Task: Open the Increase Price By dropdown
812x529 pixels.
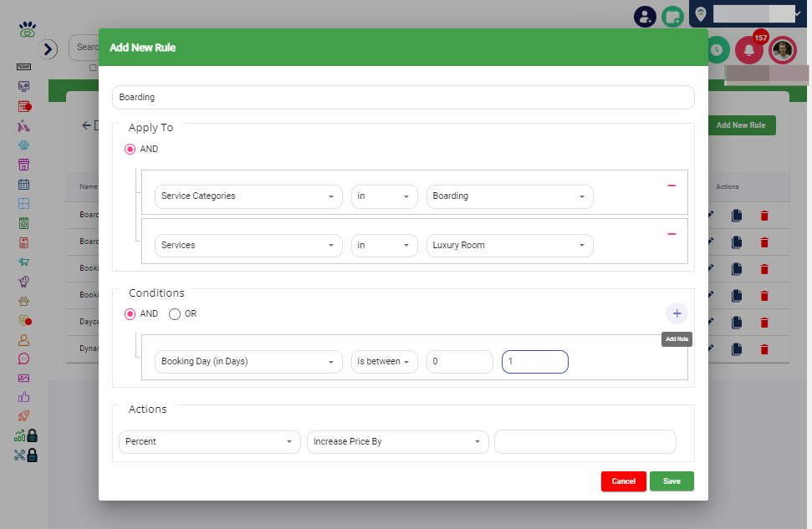Action: [x=398, y=442]
